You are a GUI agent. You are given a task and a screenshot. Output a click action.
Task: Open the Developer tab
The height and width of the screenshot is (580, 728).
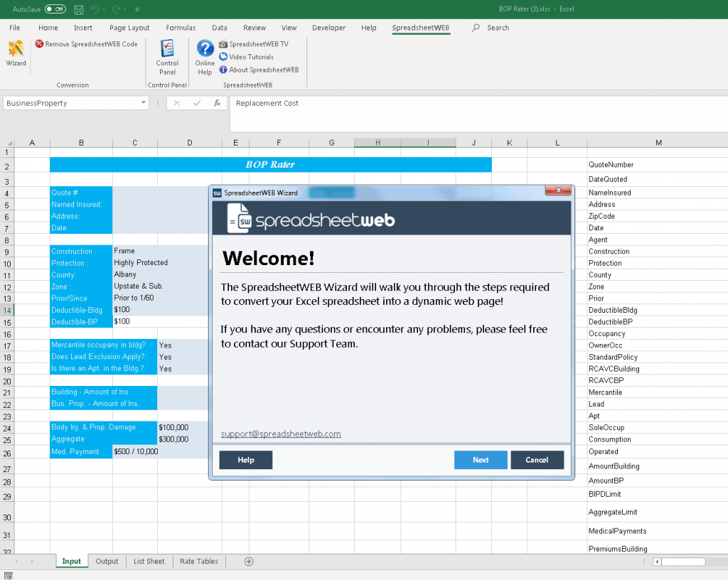[x=328, y=28]
